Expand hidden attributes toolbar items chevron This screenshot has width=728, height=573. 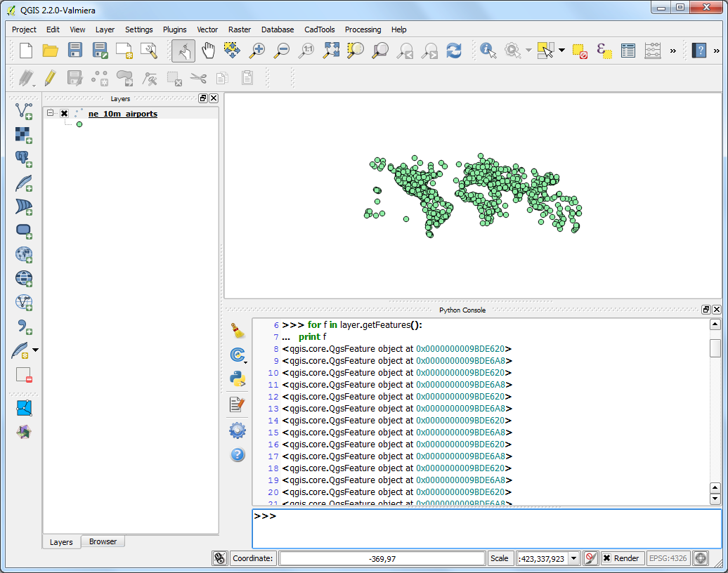[672, 51]
